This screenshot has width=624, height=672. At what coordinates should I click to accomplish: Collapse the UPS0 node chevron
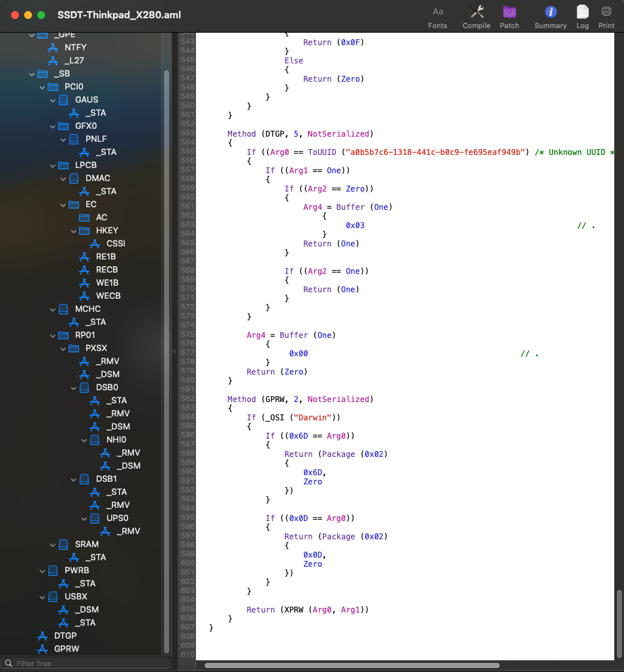(84, 518)
